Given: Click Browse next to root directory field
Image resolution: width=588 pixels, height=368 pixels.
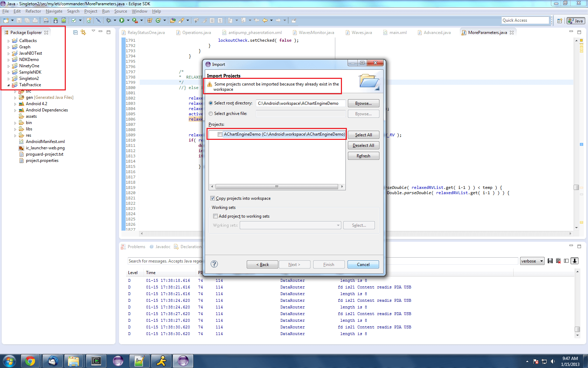Looking at the screenshot, I should tap(363, 103).
